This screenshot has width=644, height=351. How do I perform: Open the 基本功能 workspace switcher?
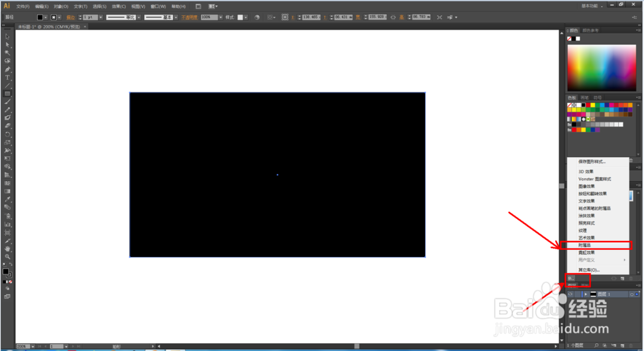pos(592,6)
